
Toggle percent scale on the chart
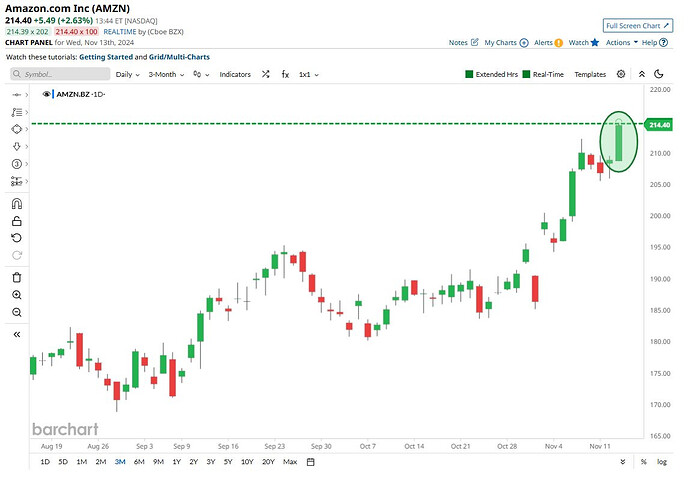click(644, 462)
